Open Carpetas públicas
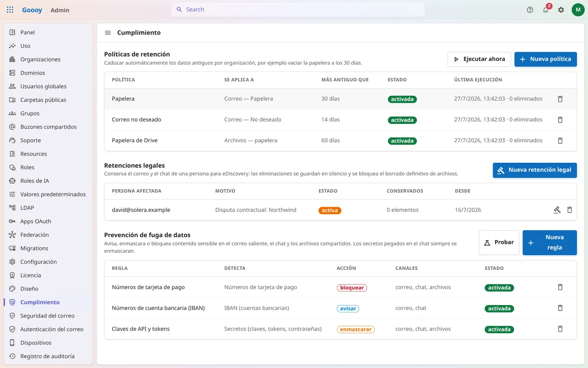 point(48,100)
